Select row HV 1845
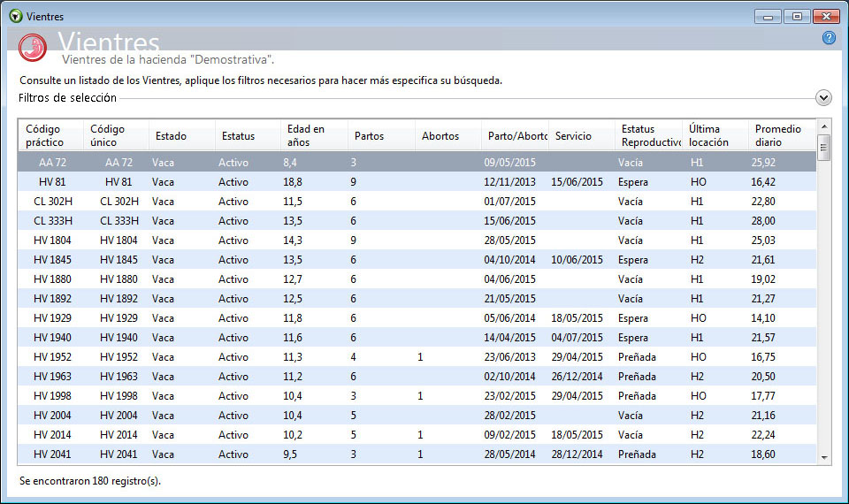This screenshot has height=504, width=849. (x=417, y=260)
